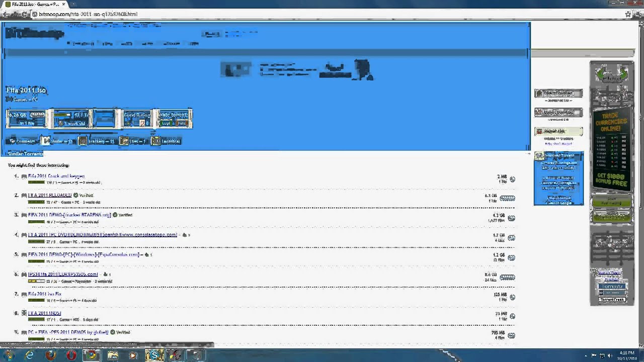Click the Verified checkmark icon next to PES 2011 DEMOS
This screenshot has height=362, width=644.
(113, 332)
